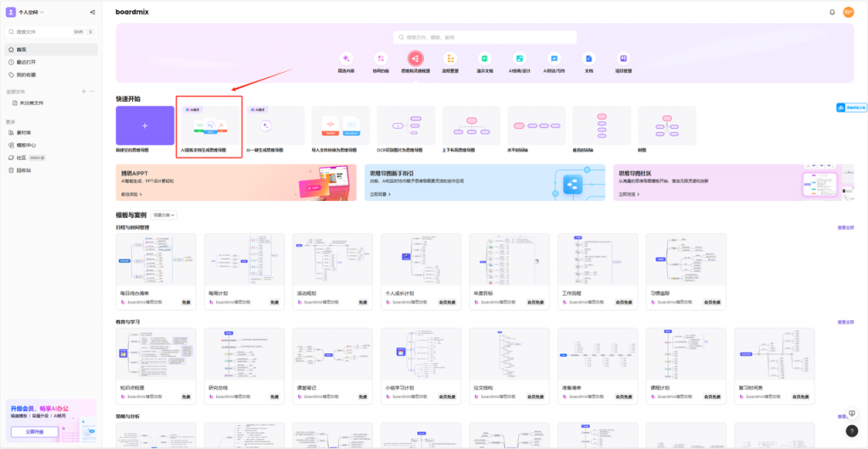
Task: Open the AI一键生成思维导图 card
Action: 275,125
